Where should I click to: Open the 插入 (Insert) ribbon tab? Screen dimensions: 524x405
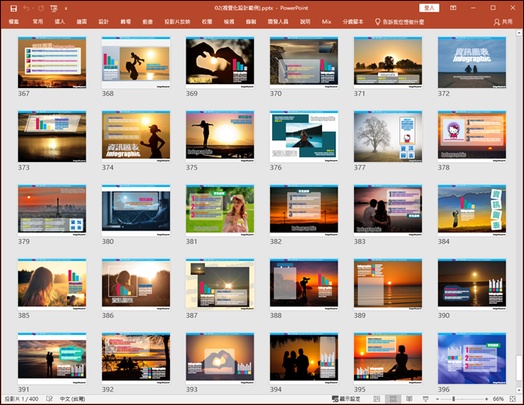tap(59, 22)
